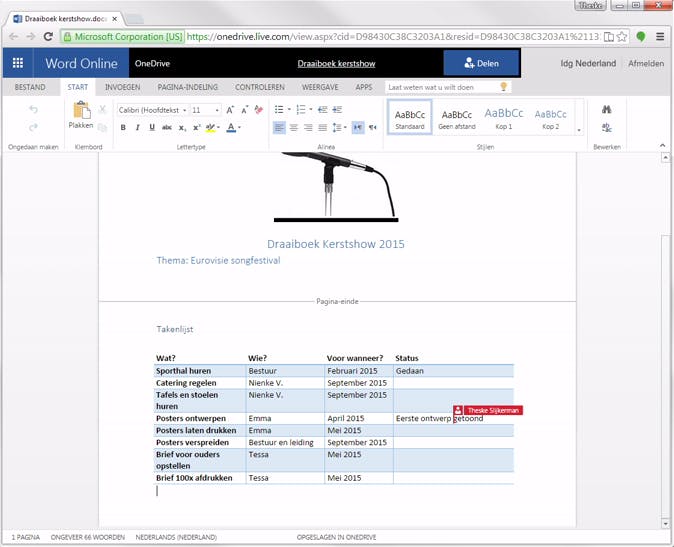The width and height of the screenshot is (674, 547).
Task: Click the Draaiboek kerstshow document title
Action: (x=336, y=64)
